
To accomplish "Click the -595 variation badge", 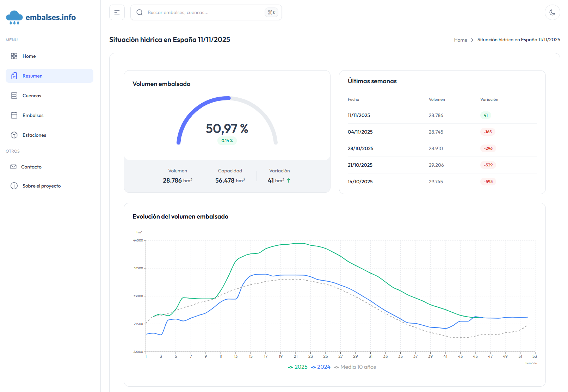I will pos(488,182).
